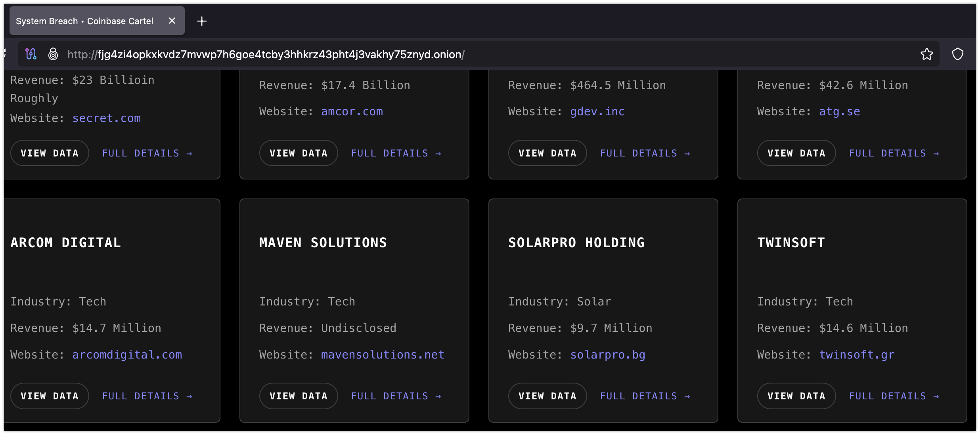
Task: Open the shield security level icon
Action: [958, 54]
